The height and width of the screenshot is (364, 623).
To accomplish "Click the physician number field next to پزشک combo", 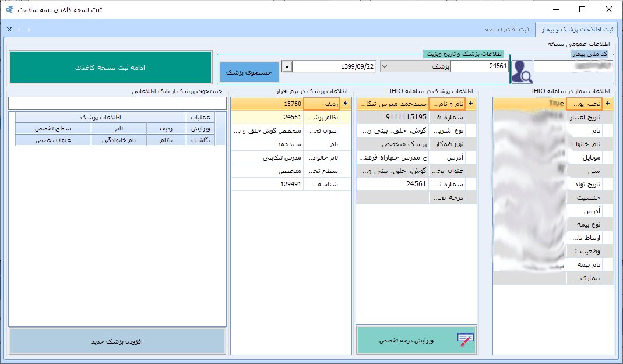I will click(x=480, y=66).
